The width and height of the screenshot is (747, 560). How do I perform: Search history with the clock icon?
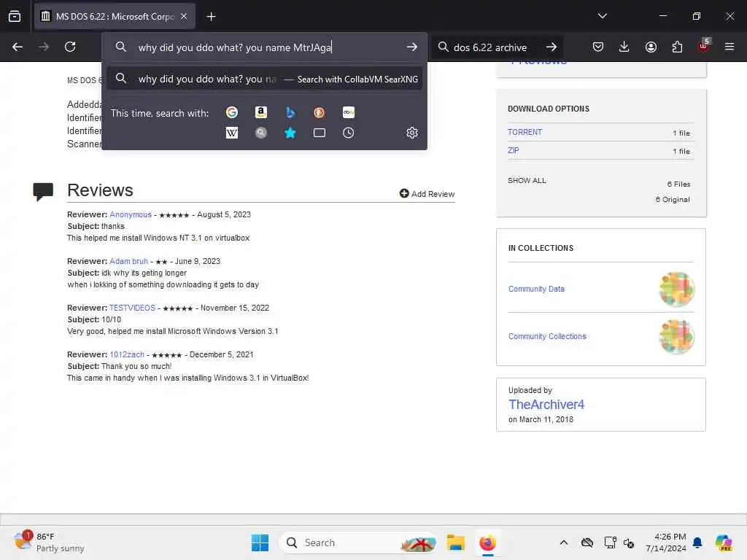coord(348,133)
